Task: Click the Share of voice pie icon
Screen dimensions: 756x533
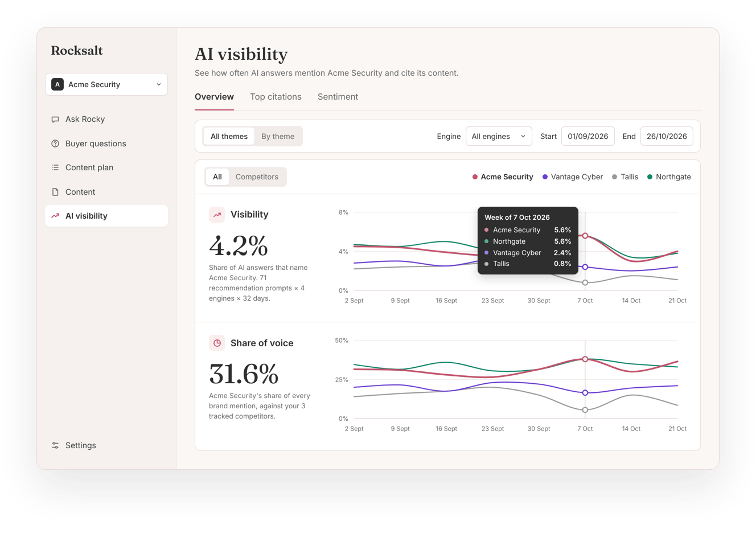Action: coord(217,343)
